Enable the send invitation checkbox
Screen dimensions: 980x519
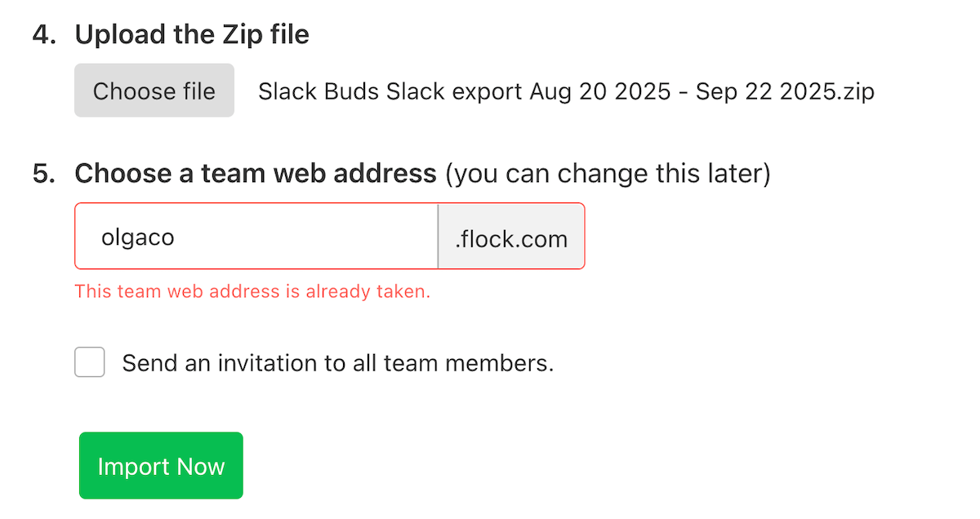(x=90, y=362)
